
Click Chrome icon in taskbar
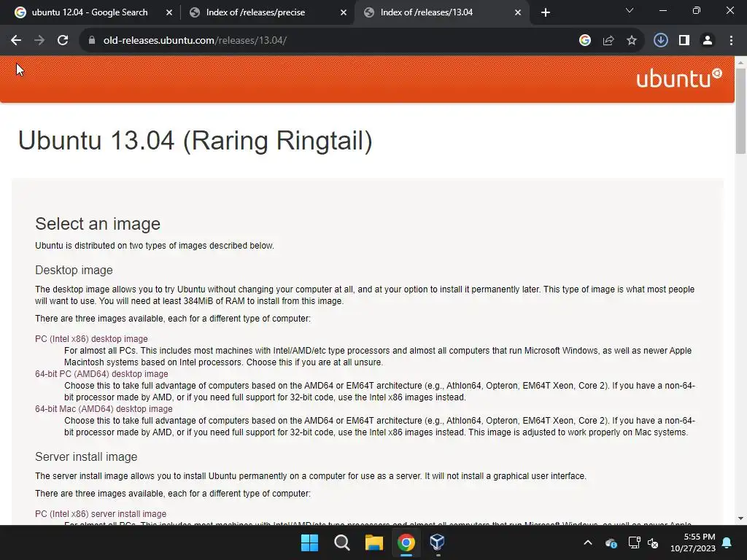click(406, 542)
